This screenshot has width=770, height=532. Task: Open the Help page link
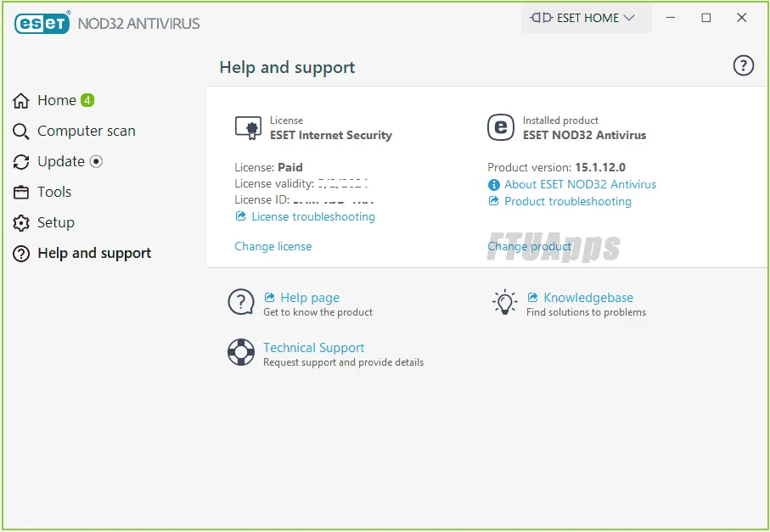(310, 298)
